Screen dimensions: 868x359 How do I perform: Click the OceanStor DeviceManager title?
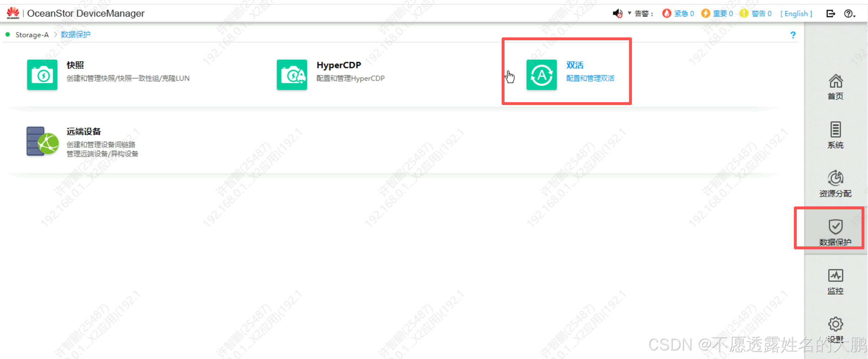click(x=86, y=13)
